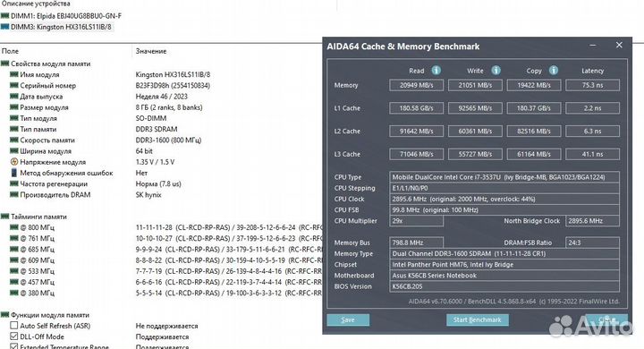Select the DIMM3 Kingston module icon

tap(5, 27)
